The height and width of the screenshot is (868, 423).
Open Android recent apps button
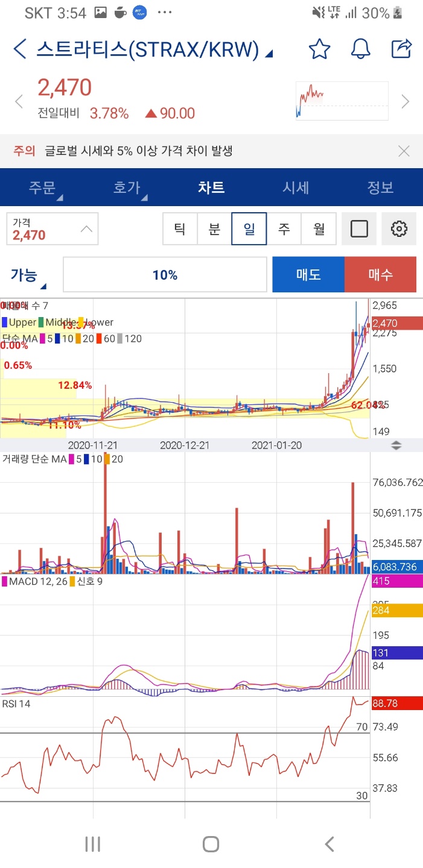point(92,844)
